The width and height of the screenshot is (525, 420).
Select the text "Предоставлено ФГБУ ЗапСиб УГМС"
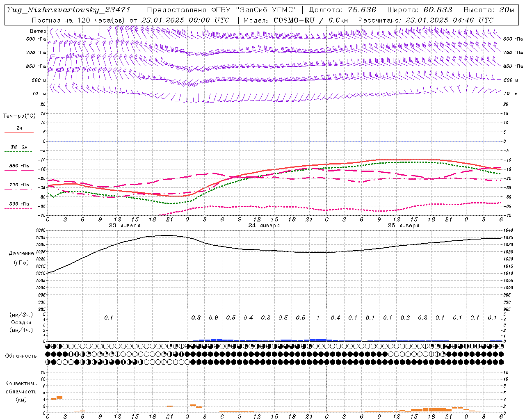tap(221, 10)
